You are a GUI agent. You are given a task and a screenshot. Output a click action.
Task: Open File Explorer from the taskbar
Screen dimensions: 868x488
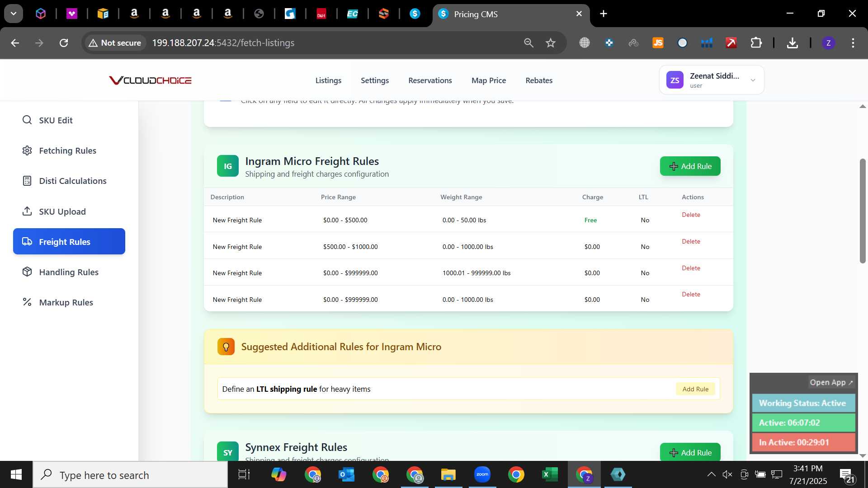tap(448, 474)
